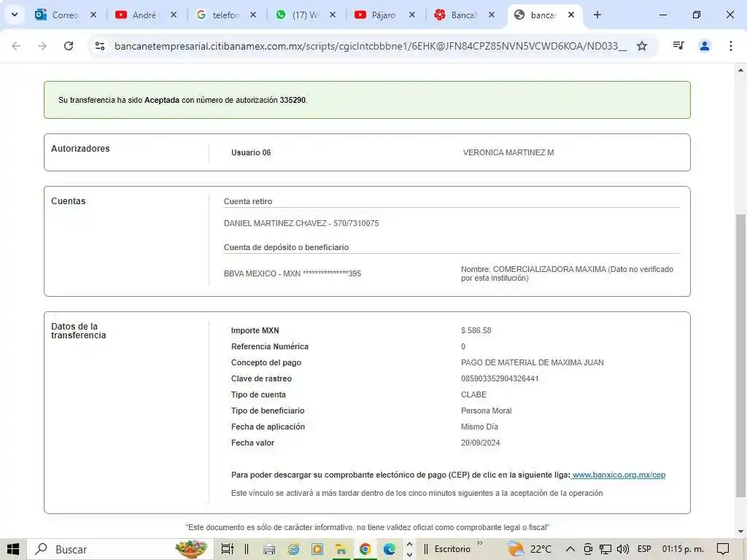The height and width of the screenshot is (560, 747).
Task: Show hidden system tray icons
Action: (570, 549)
